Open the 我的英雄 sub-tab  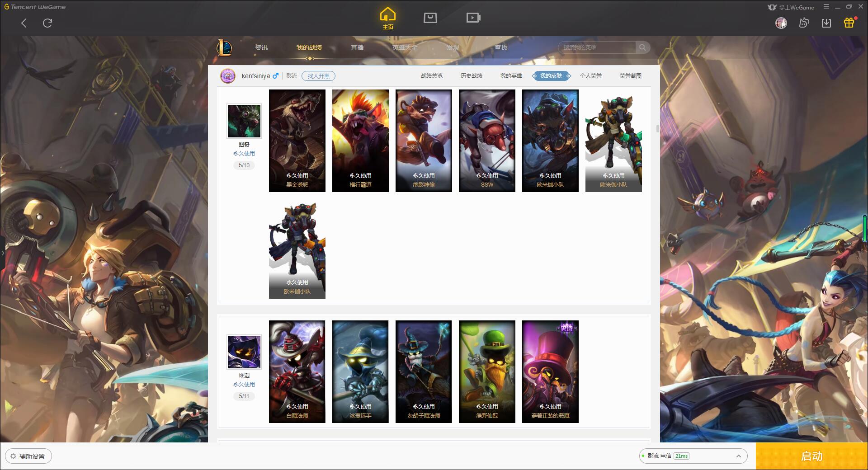(511, 76)
